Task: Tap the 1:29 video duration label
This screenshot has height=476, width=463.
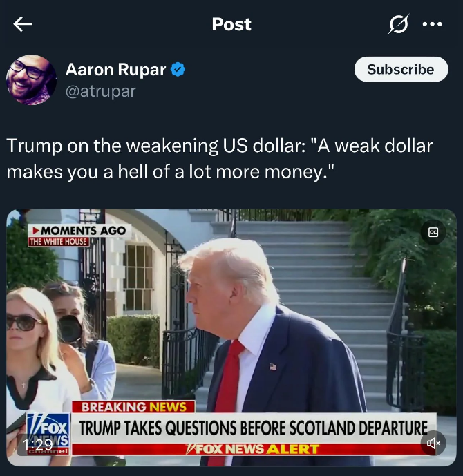Action: pyautogui.click(x=38, y=445)
